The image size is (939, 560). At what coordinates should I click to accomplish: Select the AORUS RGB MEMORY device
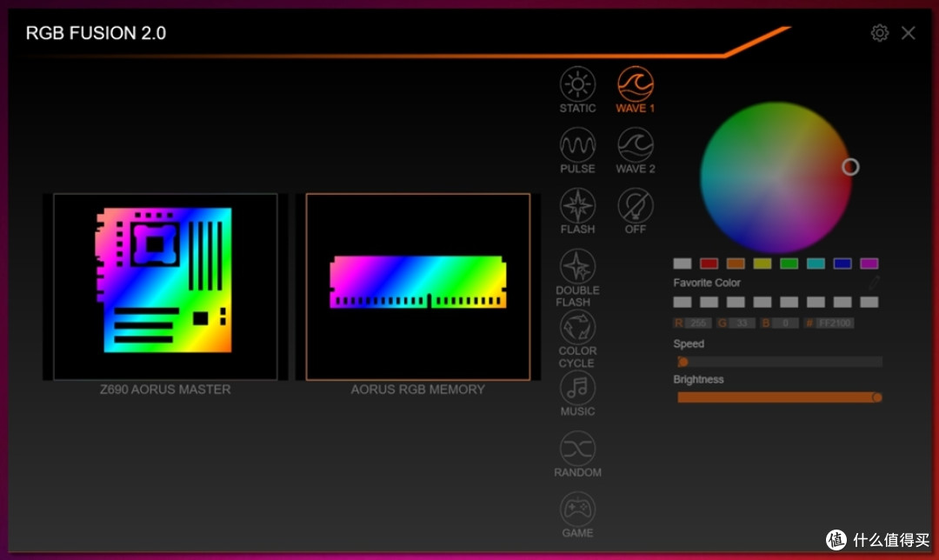pyautogui.click(x=418, y=287)
